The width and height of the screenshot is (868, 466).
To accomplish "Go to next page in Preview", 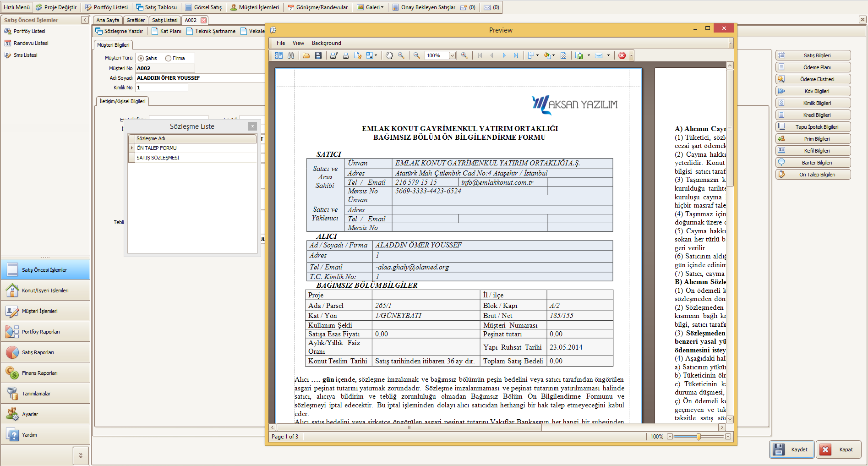I will [504, 55].
